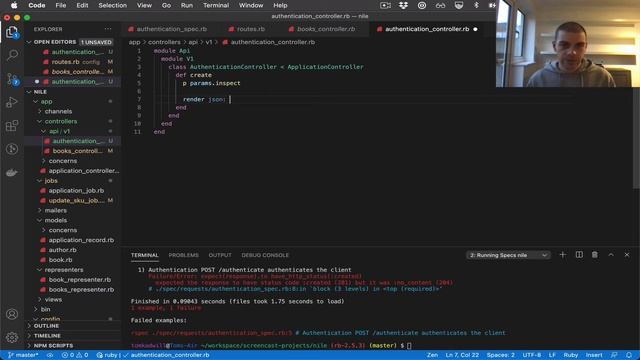Create a new terminal with plus icon
640x360 pixels.
point(562,255)
